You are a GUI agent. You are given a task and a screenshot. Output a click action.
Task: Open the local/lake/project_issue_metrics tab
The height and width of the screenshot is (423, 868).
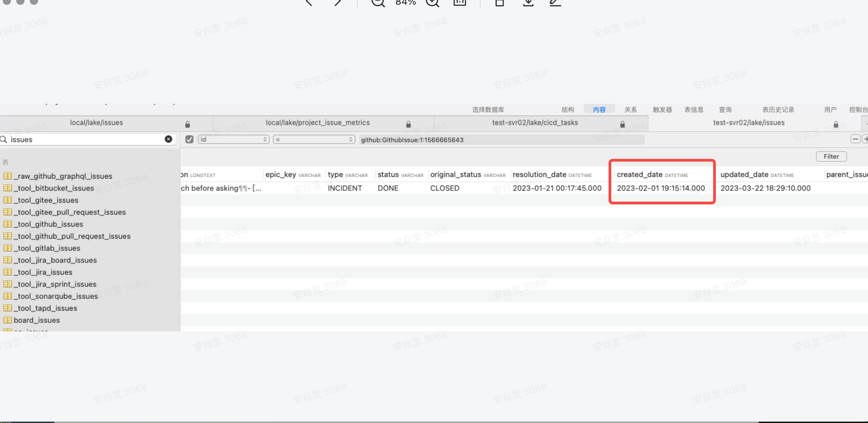[x=318, y=123]
